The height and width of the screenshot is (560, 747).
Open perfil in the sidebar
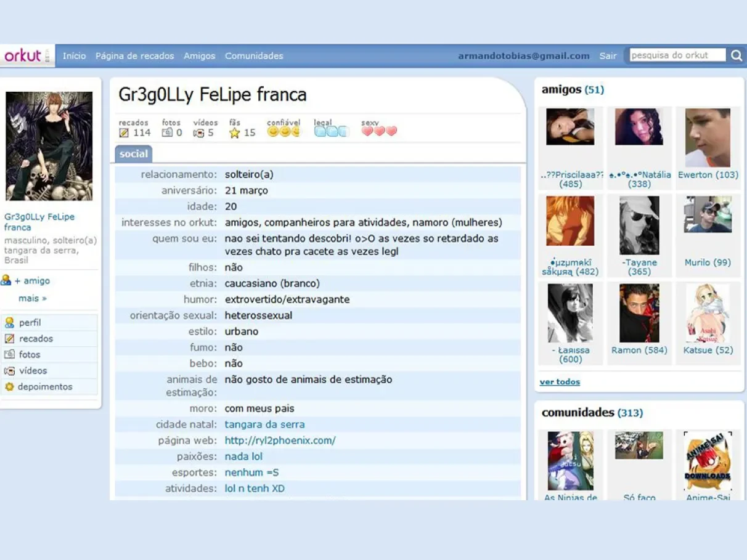pyautogui.click(x=30, y=322)
